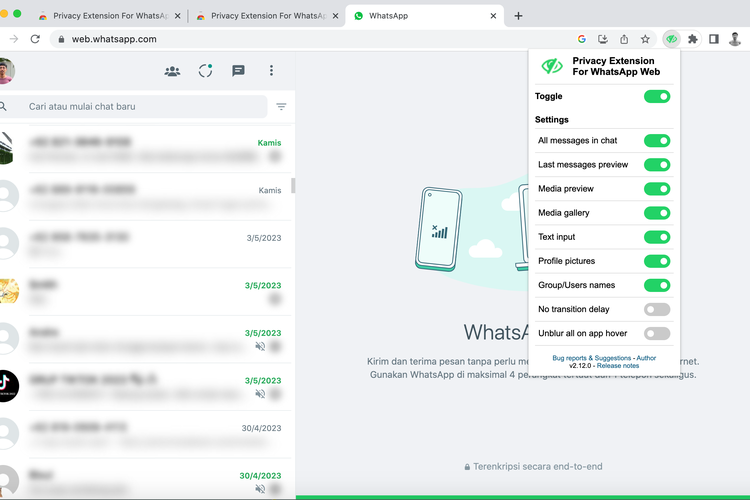Enable No transition delay
The height and width of the screenshot is (500, 750).
point(656,309)
